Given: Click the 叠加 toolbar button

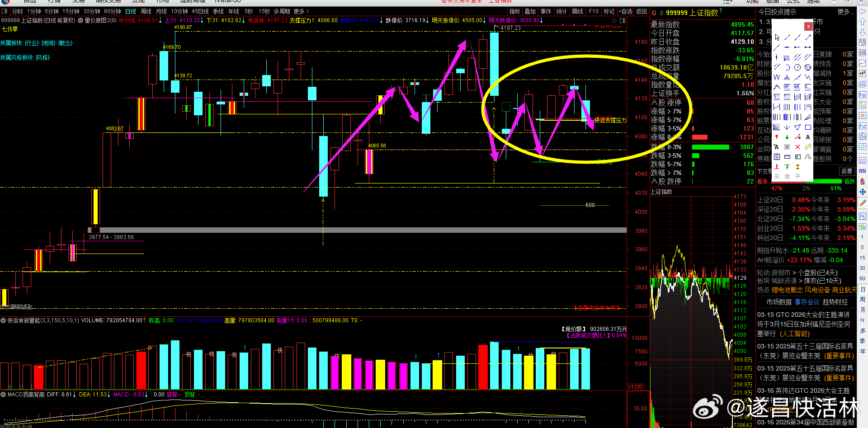Looking at the screenshot, I should pyautogui.click(x=530, y=11).
